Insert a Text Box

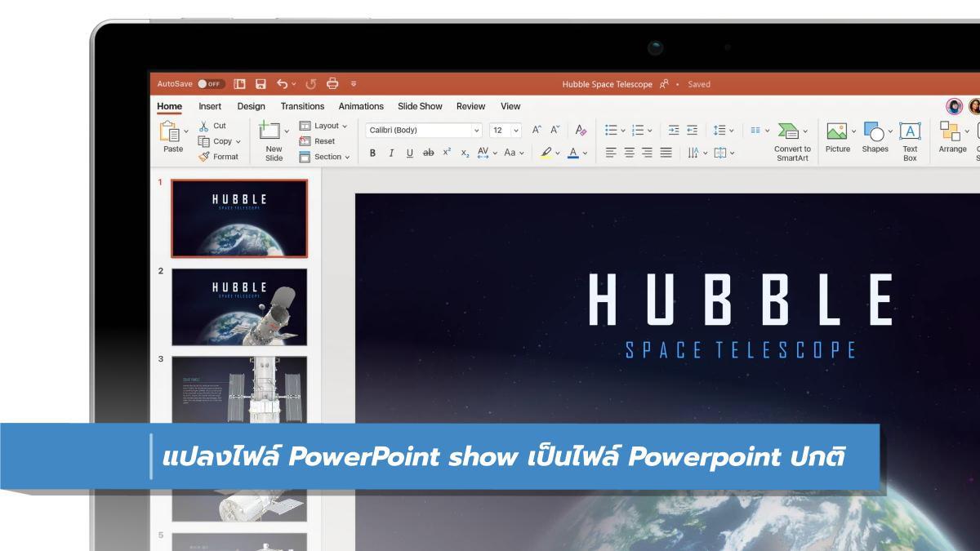point(910,137)
